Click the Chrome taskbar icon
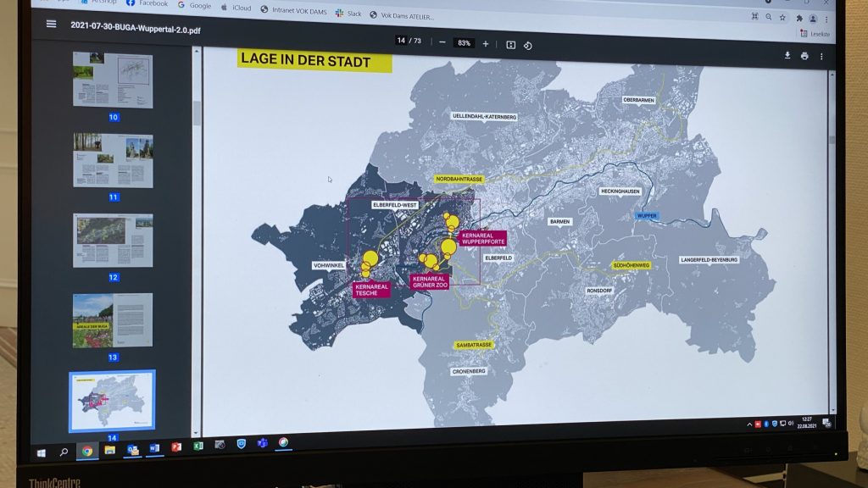868x488 pixels. click(87, 451)
